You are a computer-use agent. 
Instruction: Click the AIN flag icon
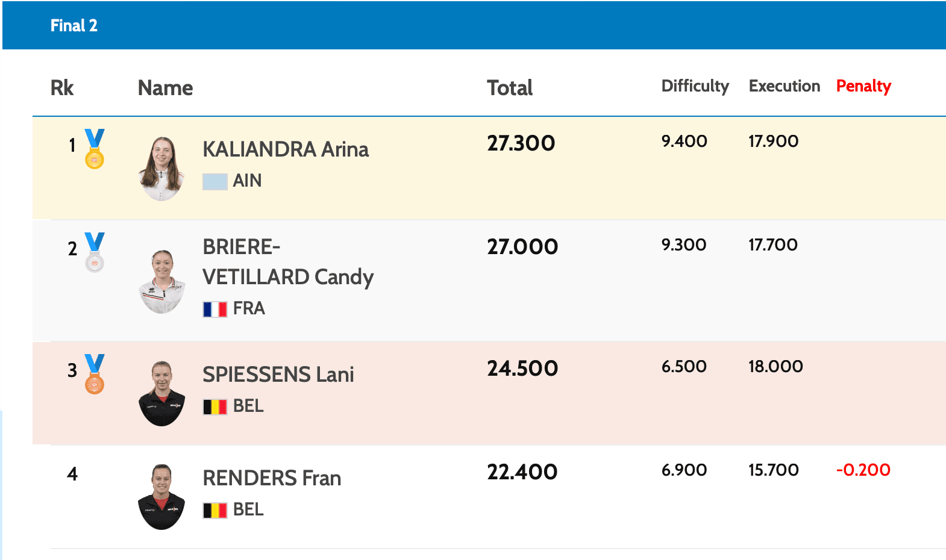[215, 181]
